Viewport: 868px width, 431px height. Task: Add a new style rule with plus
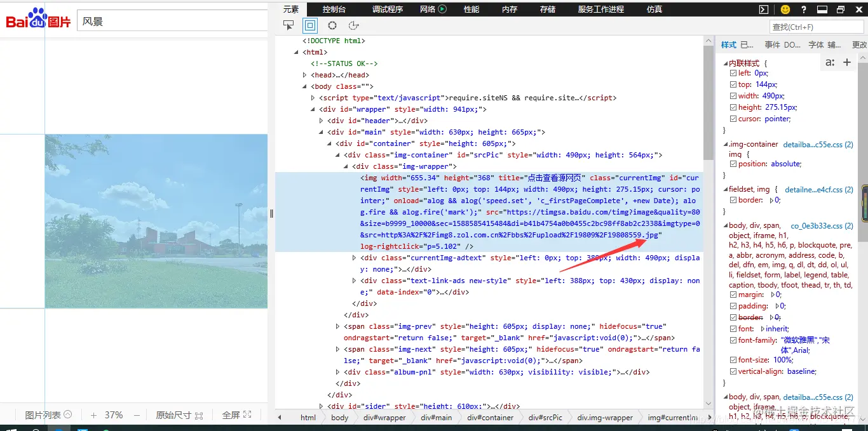tap(847, 62)
